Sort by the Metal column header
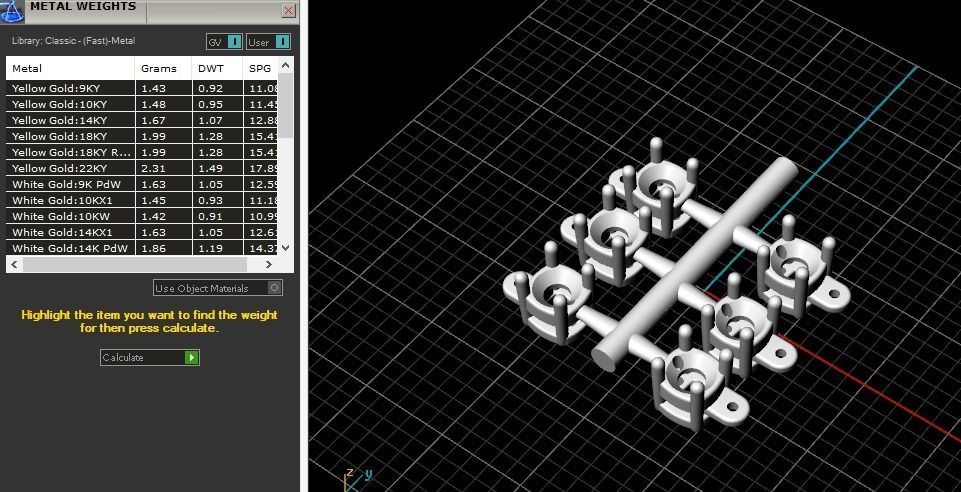 pos(70,69)
